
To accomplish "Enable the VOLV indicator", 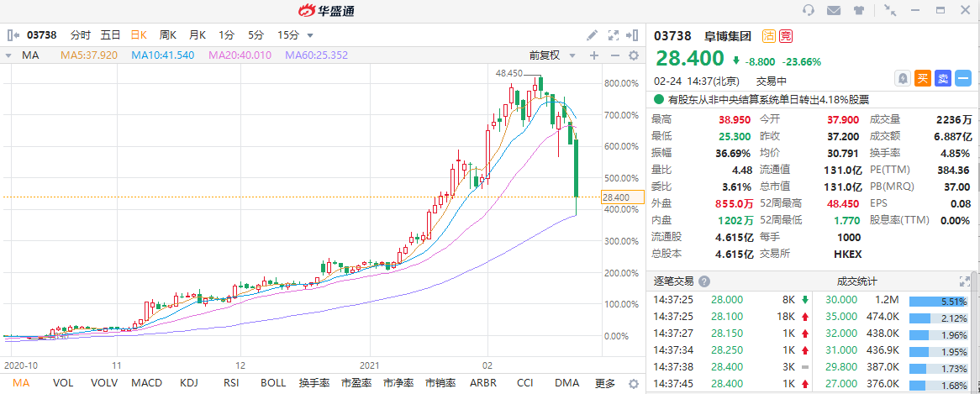I will coord(104,383).
